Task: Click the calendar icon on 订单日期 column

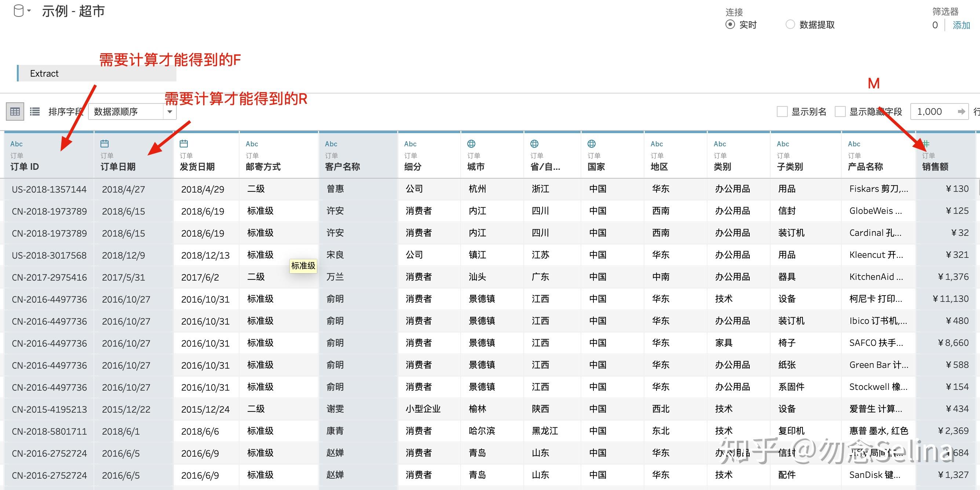Action: pyautogui.click(x=105, y=143)
